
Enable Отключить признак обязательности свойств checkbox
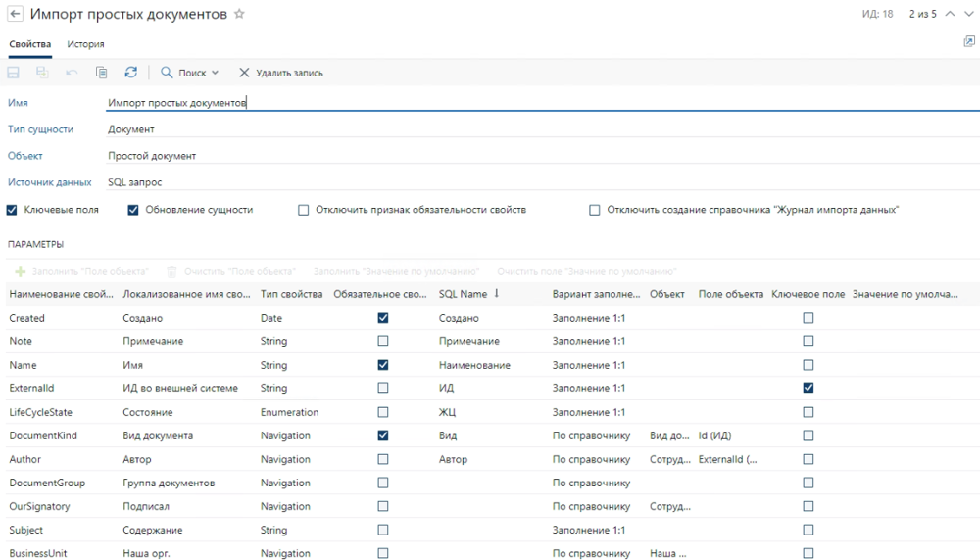(x=303, y=210)
